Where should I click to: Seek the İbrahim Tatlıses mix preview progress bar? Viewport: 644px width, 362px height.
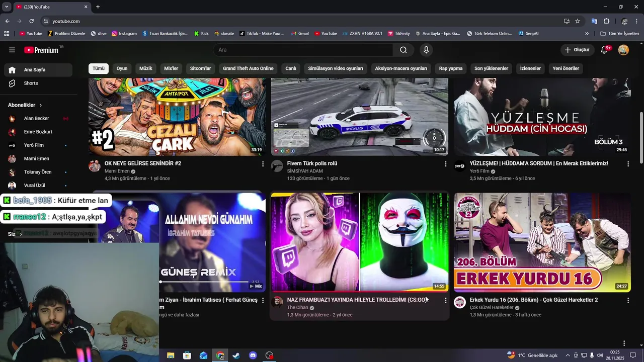(x=204, y=282)
